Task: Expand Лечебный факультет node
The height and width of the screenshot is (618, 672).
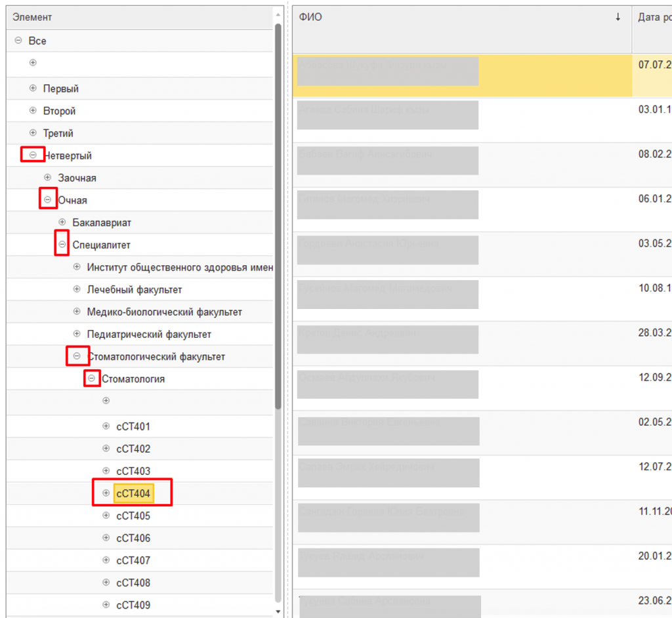Action: (77, 289)
